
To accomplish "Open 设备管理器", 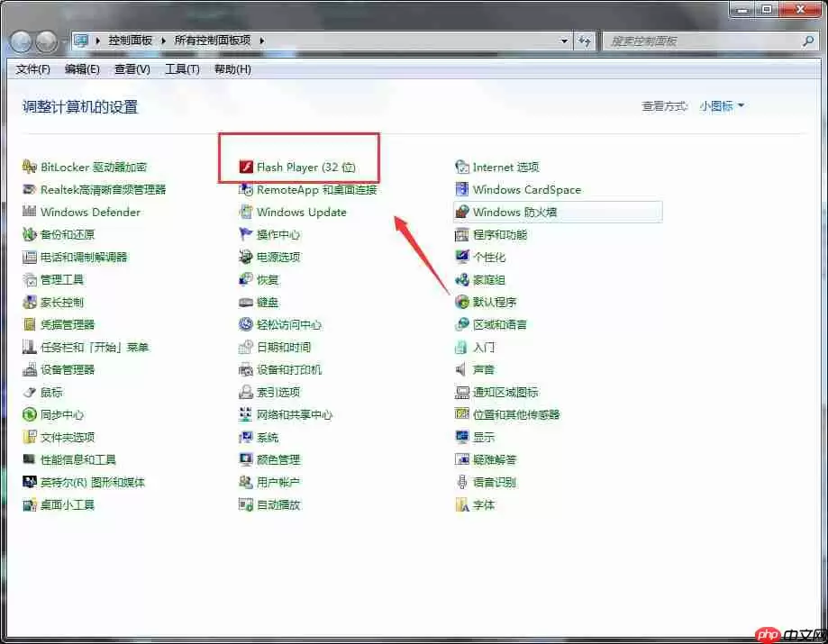I will [69, 369].
